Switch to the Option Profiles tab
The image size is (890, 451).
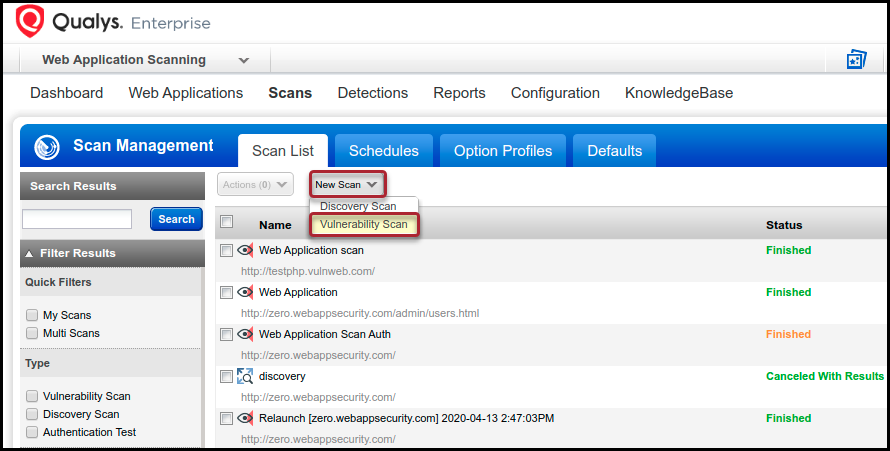click(503, 151)
